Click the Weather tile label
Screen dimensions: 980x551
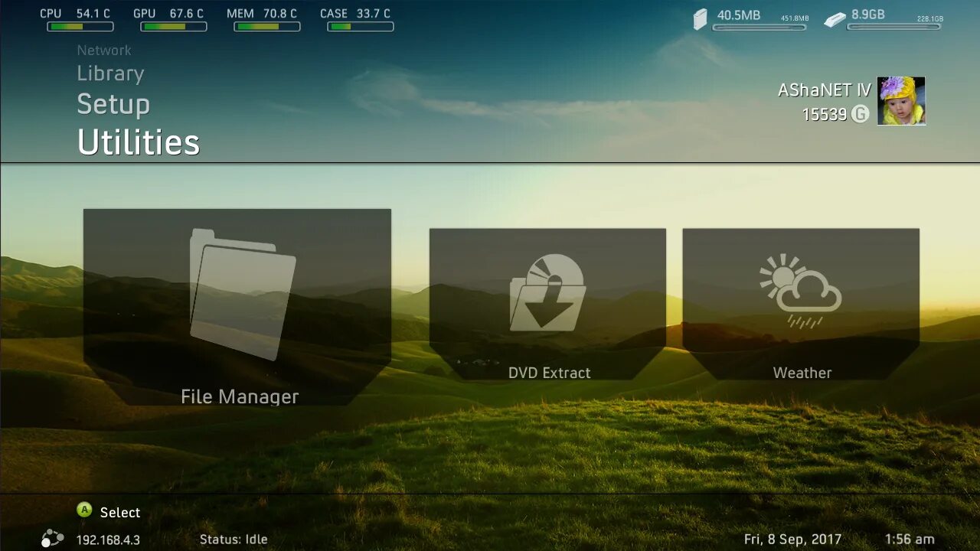click(x=802, y=373)
